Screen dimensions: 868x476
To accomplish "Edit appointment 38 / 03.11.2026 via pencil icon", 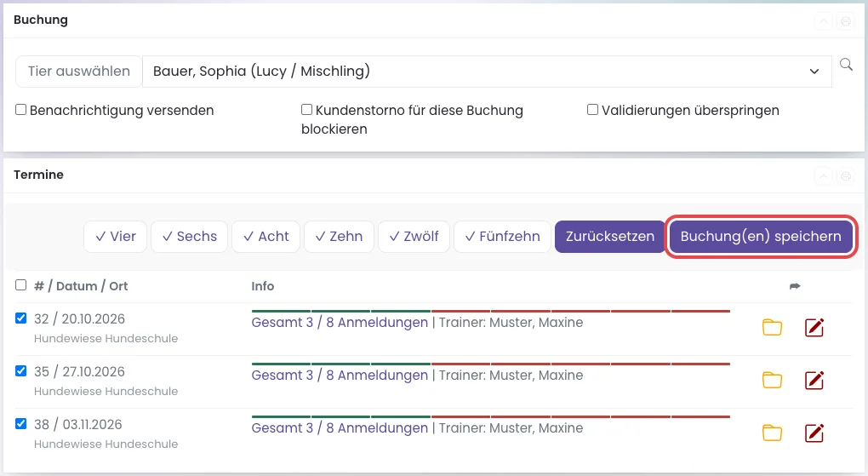I will (814, 433).
